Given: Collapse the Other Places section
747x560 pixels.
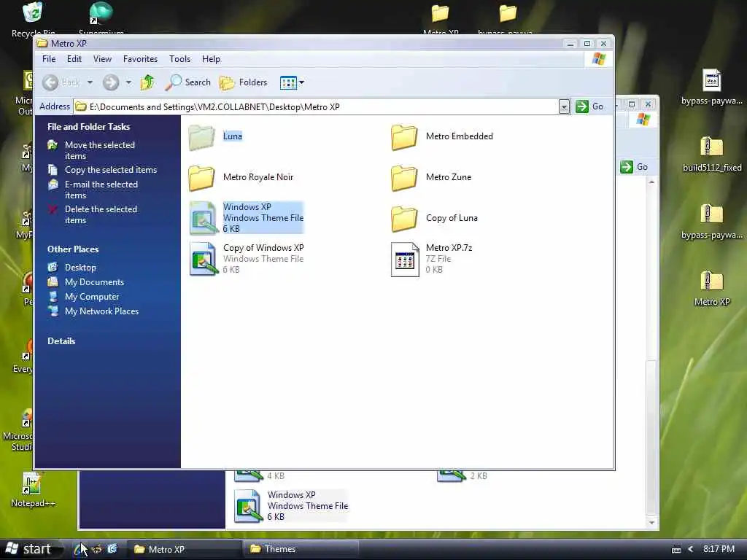Looking at the screenshot, I should [x=73, y=249].
